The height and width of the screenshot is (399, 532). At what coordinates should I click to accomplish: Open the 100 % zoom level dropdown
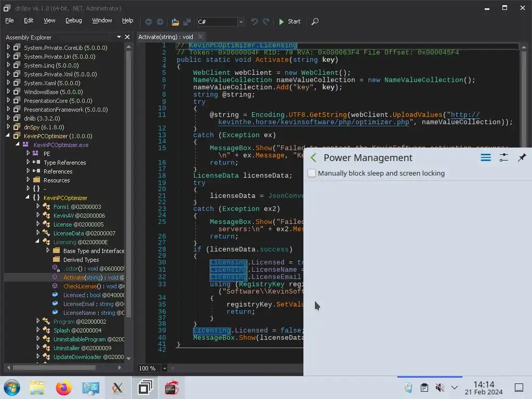coord(164,368)
